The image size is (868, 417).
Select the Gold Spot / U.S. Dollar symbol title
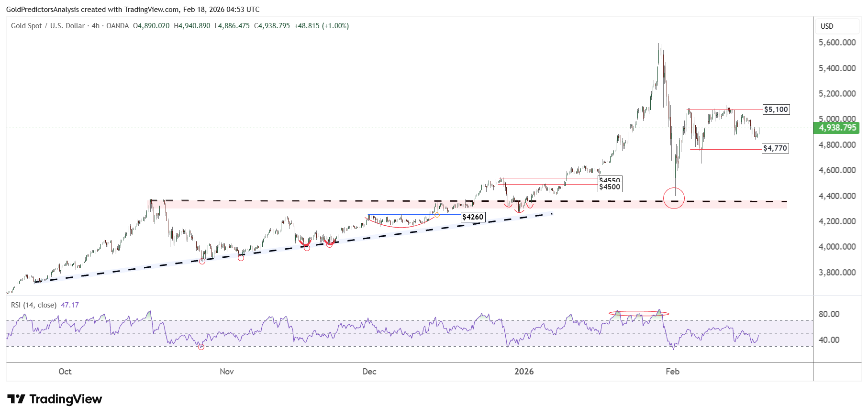tap(48, 26)
